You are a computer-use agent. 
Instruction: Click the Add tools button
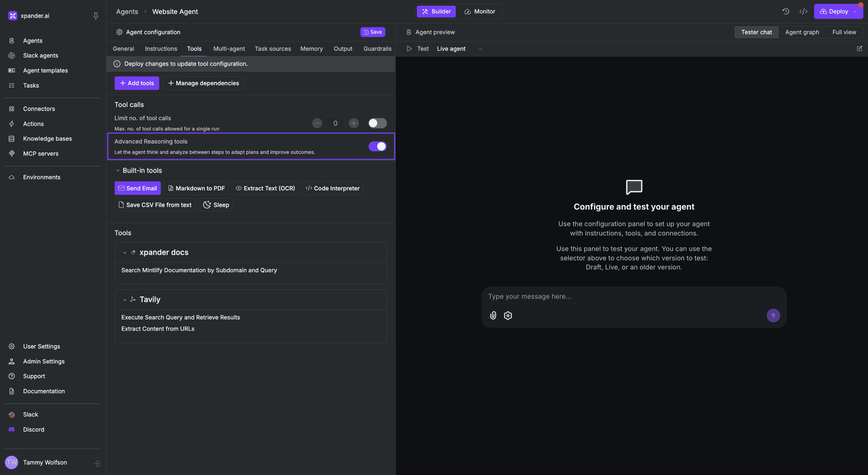click(136, 83)
